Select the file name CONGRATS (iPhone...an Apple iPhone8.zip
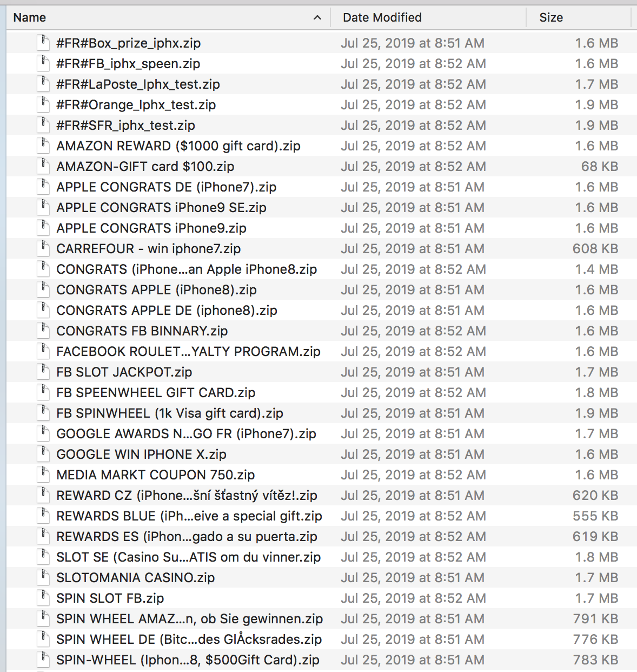This screenshot has height=672, width=637. (x=187, y=269)
